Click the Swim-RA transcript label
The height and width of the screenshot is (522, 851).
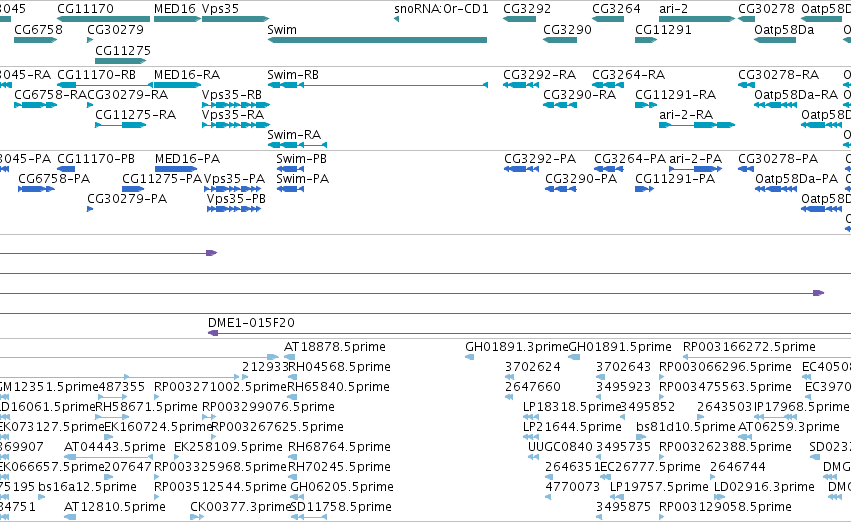coord(294,135)
